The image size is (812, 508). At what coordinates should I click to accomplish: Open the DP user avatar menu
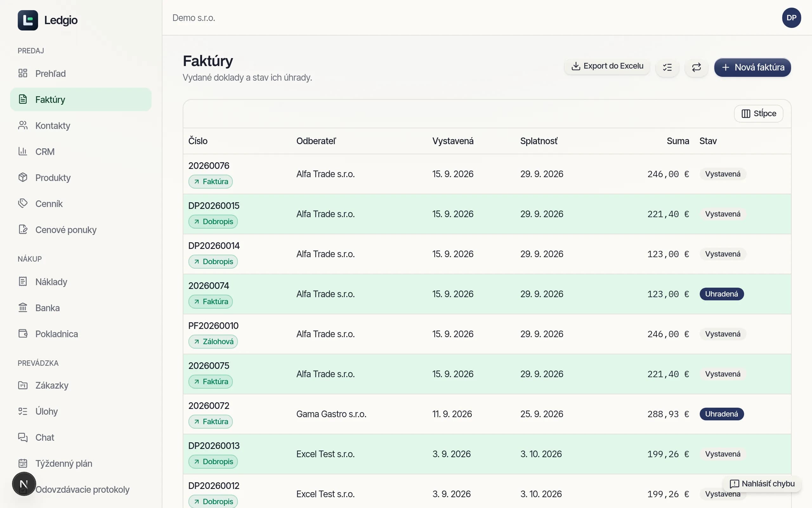coord(791,18)
